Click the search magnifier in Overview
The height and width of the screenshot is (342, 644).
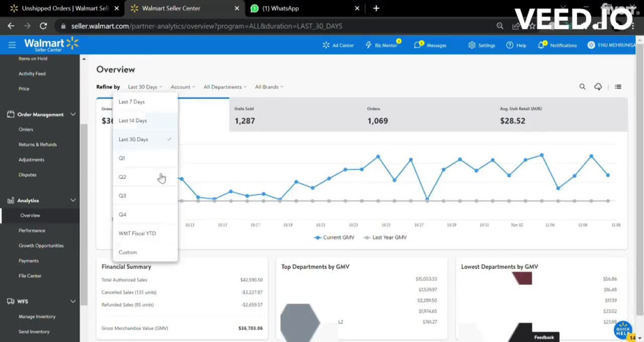pos(582,87)
